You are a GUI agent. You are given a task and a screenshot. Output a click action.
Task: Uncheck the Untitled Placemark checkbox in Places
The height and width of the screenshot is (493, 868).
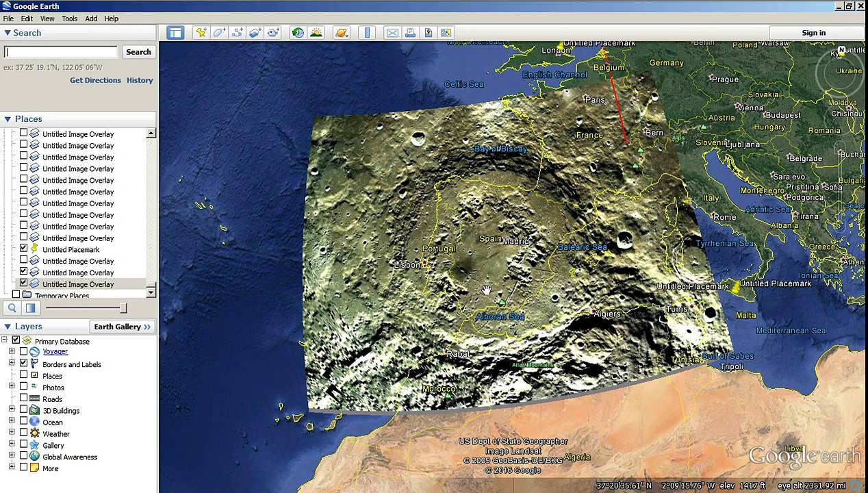23,249
